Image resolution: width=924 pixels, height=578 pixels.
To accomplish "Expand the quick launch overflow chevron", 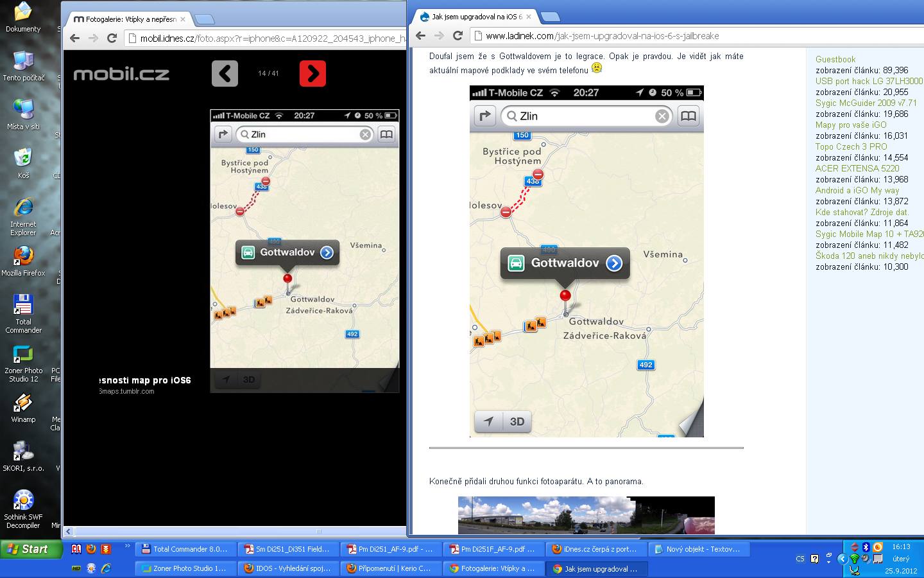I will tap(127, 547).
